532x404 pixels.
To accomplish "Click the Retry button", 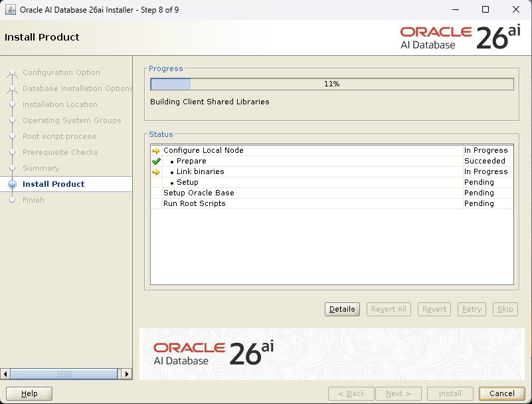I will (472, 309).
